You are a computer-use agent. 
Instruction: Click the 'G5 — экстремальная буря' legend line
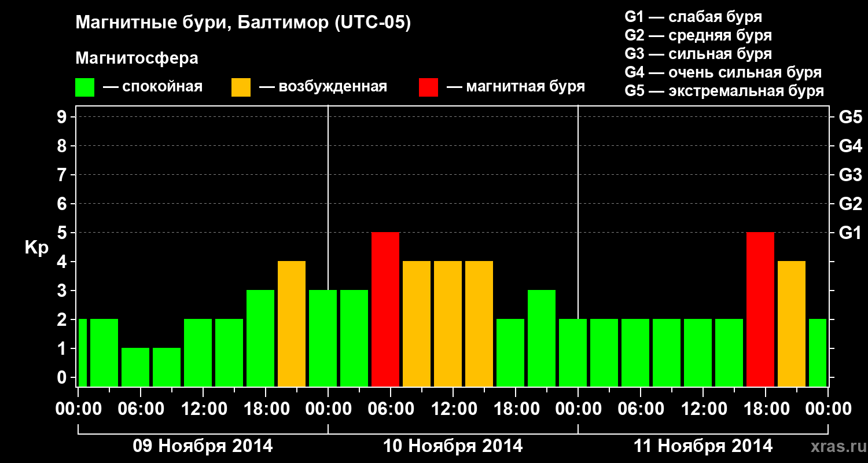724,91
